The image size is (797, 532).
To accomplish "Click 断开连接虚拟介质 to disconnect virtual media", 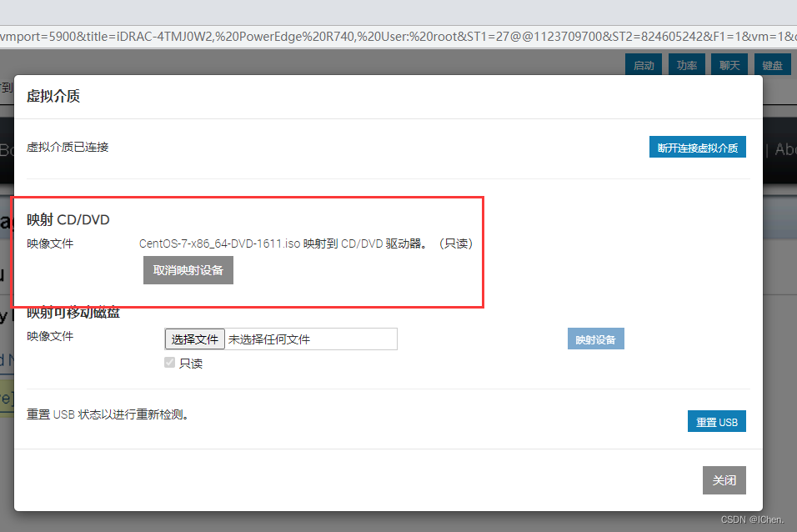I will click(x=698, y=146).
